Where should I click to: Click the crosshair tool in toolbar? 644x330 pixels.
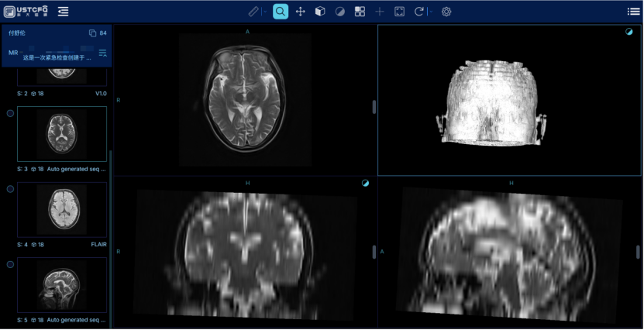380,12
